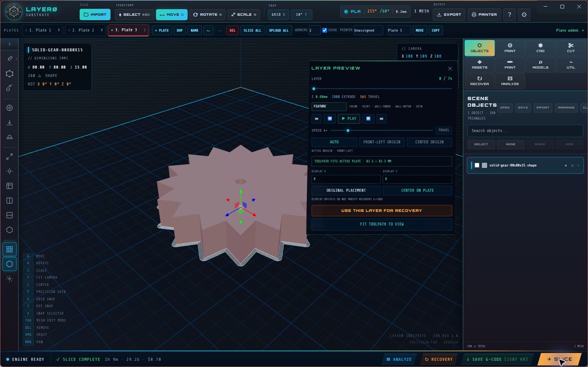This screenshot has height=367, width=588.
Task: Select the polygon nodes mesh tool
Action: click(10, 74)
